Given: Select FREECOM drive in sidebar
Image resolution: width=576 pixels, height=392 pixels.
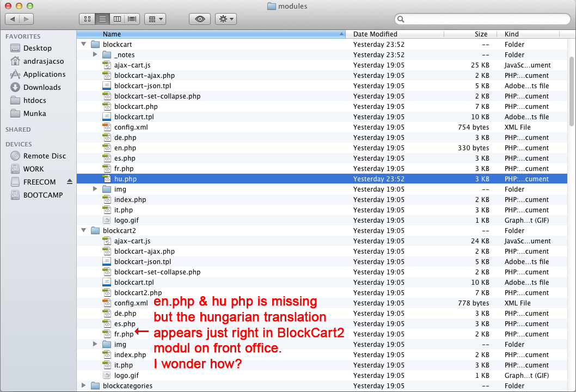Looking at the screenshot, I should 34,182.
